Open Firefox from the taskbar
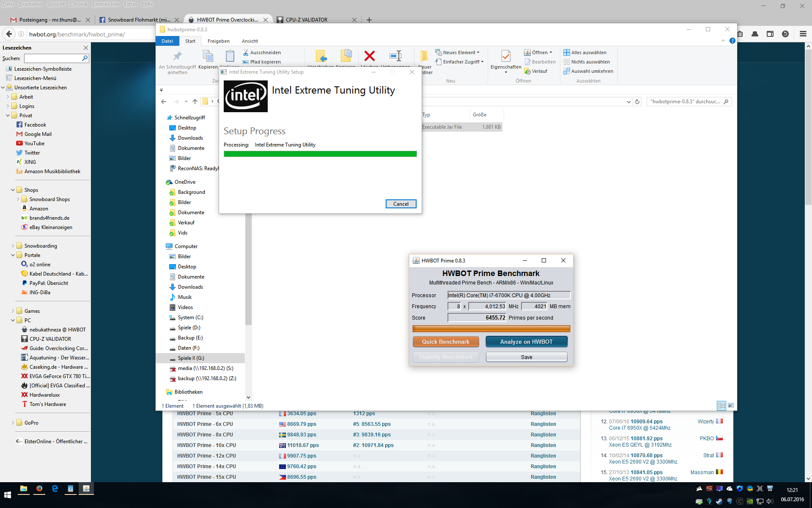Screen dimensions: 812x508 (39, 489)
